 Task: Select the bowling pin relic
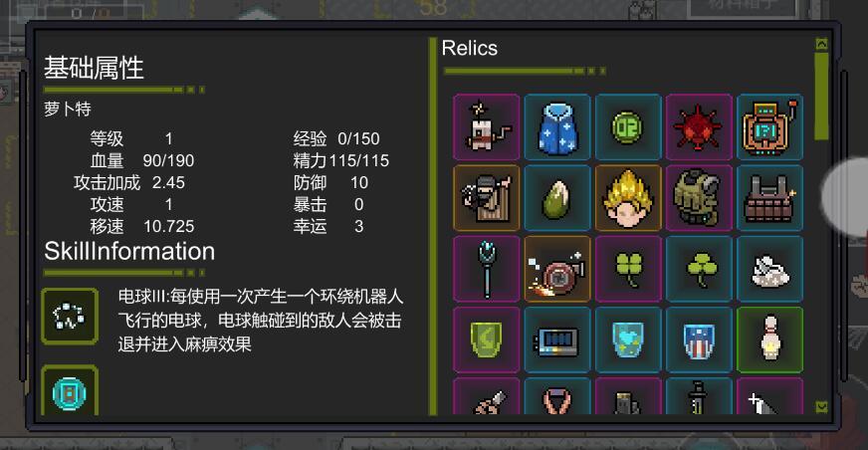(770, 339)
